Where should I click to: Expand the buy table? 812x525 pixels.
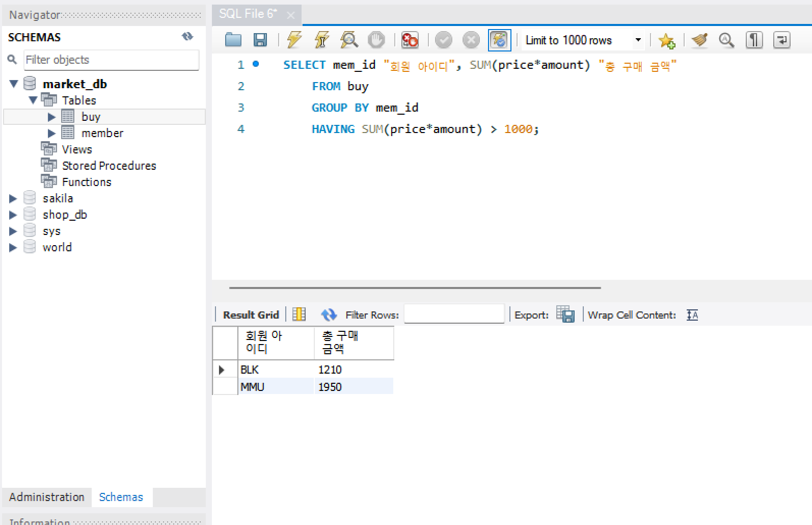click(51, 117)
